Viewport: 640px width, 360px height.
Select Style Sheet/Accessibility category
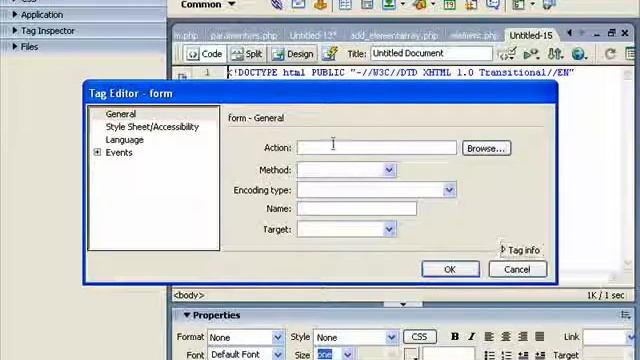tap(152, 127)
